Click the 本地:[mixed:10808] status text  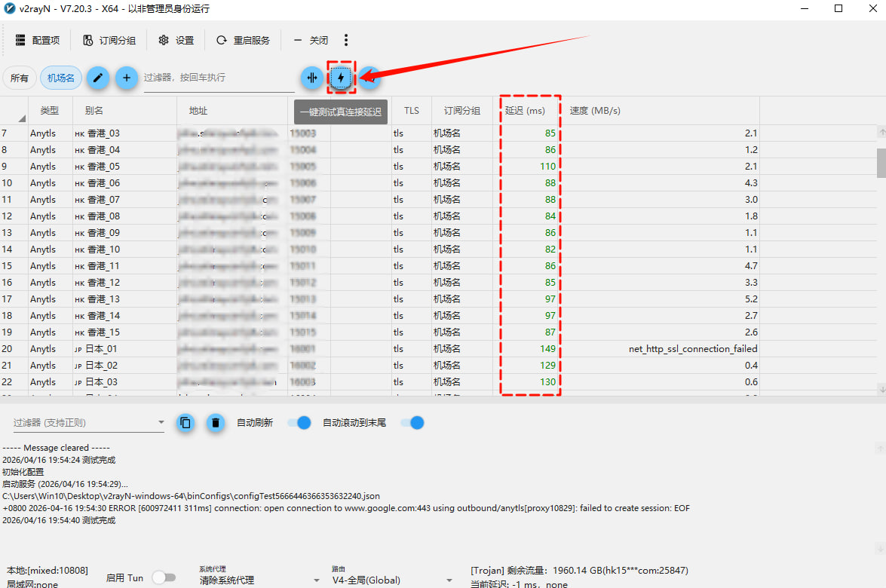(x=48, y=571)
